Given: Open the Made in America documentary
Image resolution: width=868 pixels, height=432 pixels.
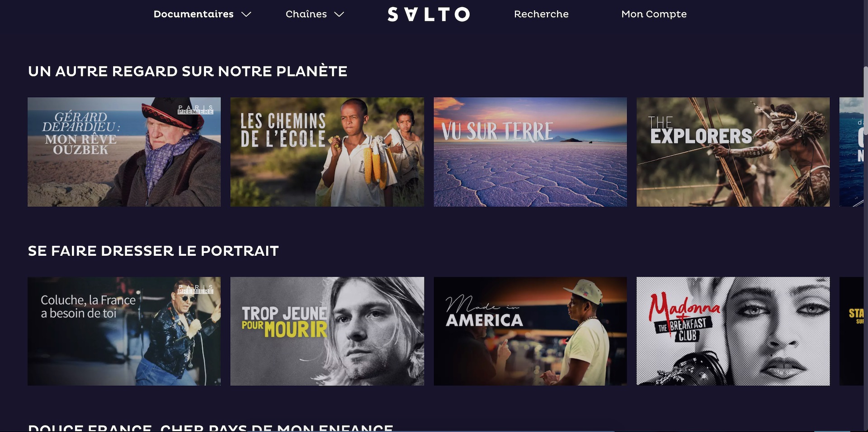Looking at the screenshot, I should [x=530, y=331].
